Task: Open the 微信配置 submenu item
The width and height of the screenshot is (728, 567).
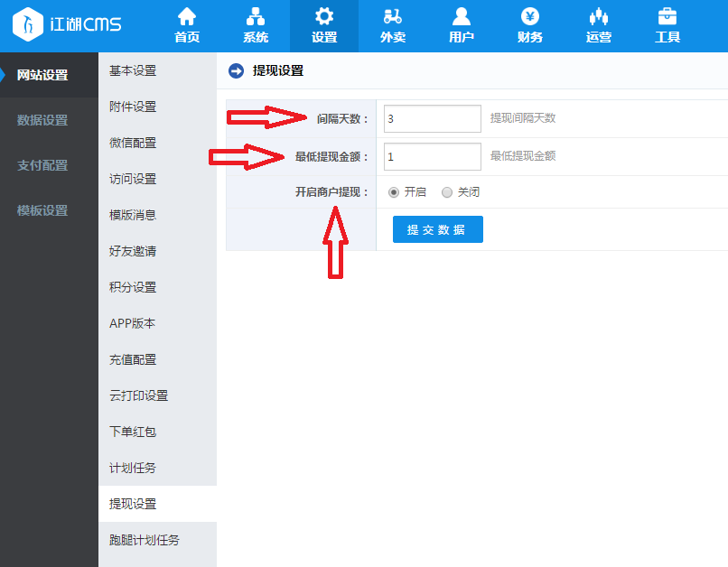Action: point(133,143)
